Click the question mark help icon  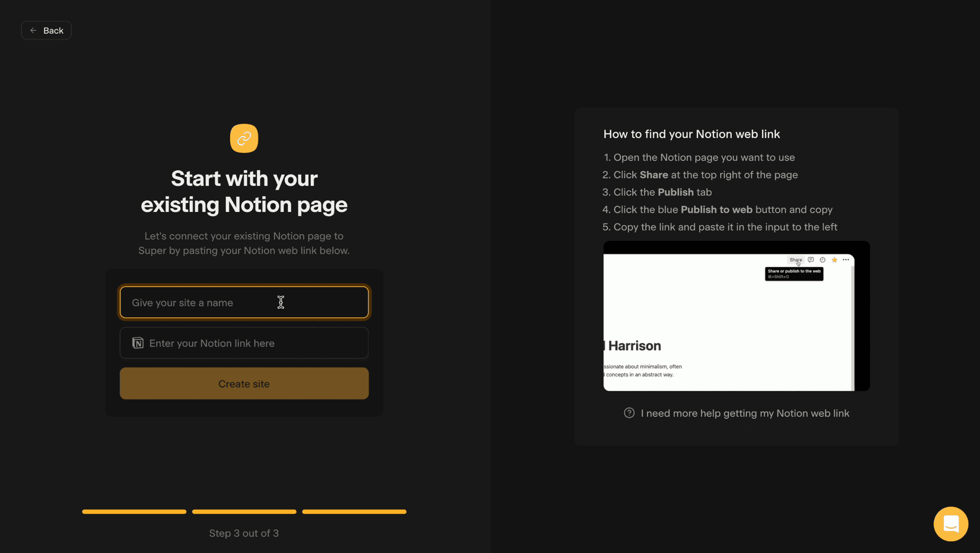coord(629,413)
